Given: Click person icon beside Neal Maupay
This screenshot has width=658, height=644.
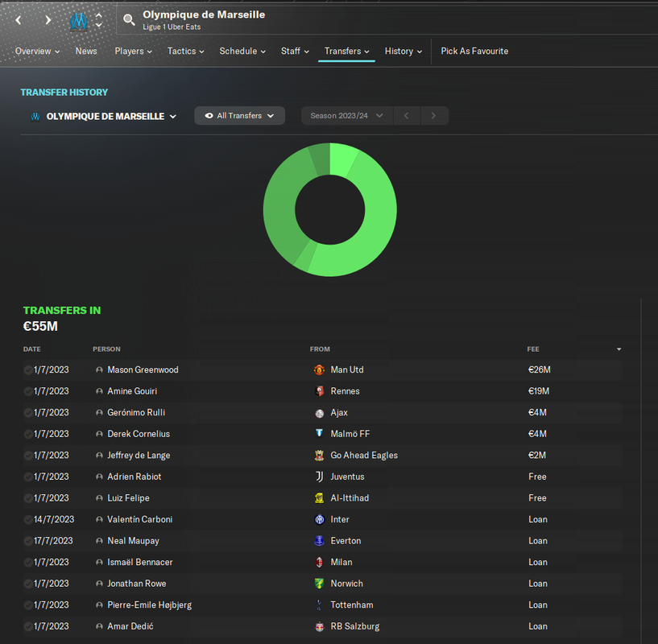Looking at the screenshot, I should pyautogui.click(x=99, y=541).
